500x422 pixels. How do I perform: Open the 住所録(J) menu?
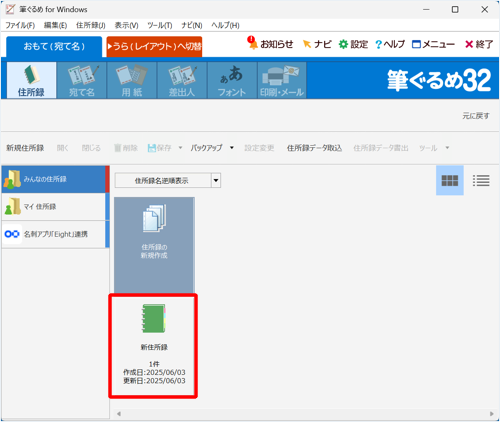point(91,25)
